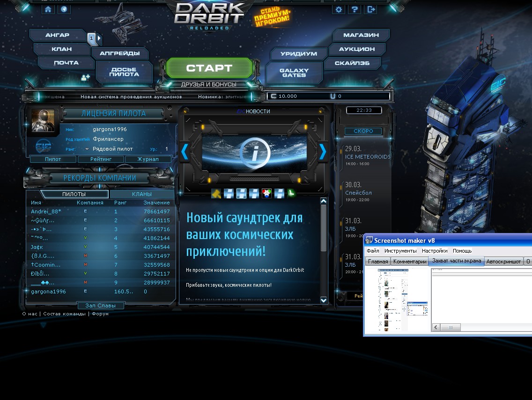Open the МАГАЗИН shop

tap(361, 35)
